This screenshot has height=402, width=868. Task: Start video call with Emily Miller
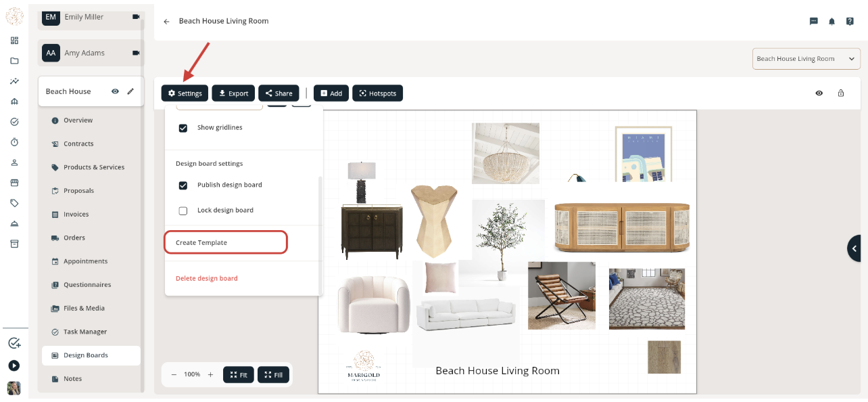tap(136, 17)
